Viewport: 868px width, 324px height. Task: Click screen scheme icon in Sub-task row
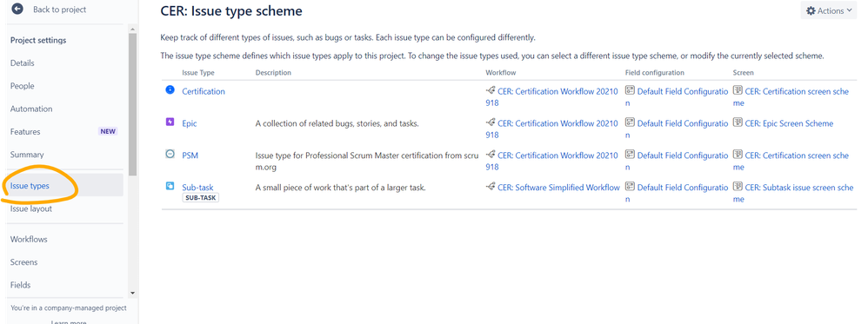point(738,187)
